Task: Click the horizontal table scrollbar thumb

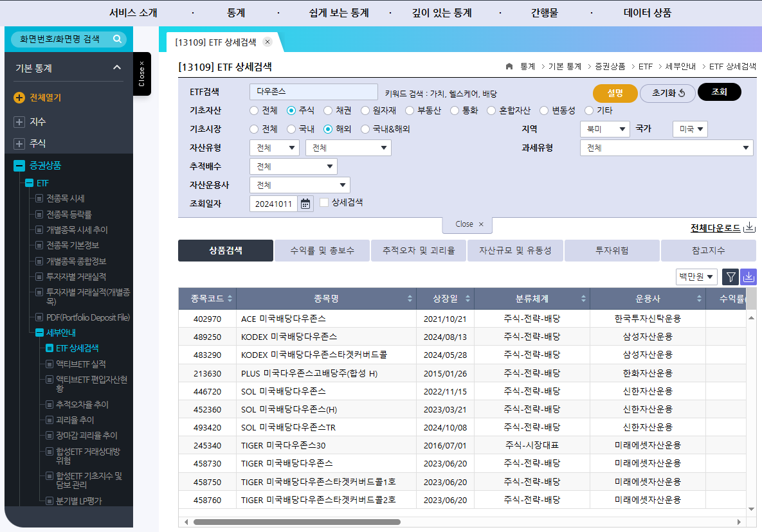Action: [297, 522]
